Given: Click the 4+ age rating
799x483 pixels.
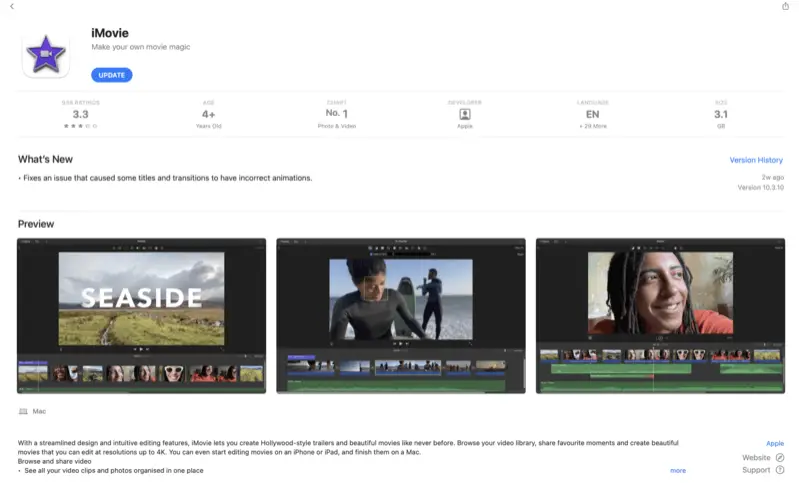Looking at the screenshot, I should (x=208, y=115).
